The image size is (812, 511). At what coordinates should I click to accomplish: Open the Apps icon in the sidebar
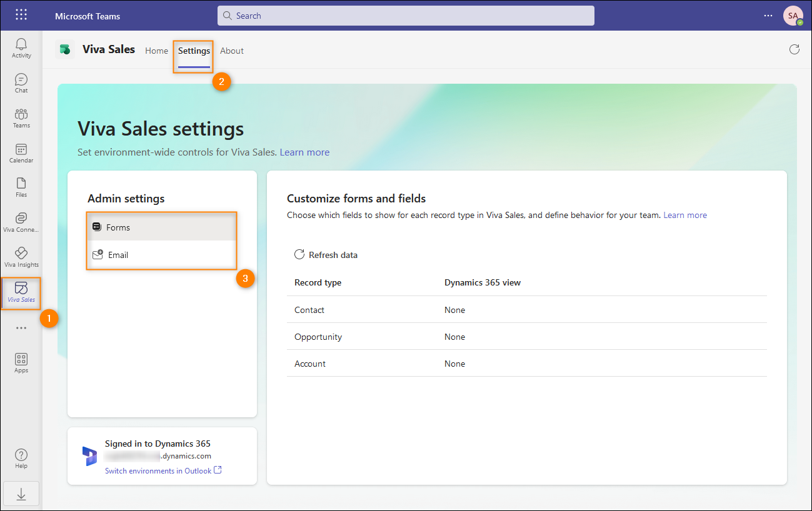(21, 361)
